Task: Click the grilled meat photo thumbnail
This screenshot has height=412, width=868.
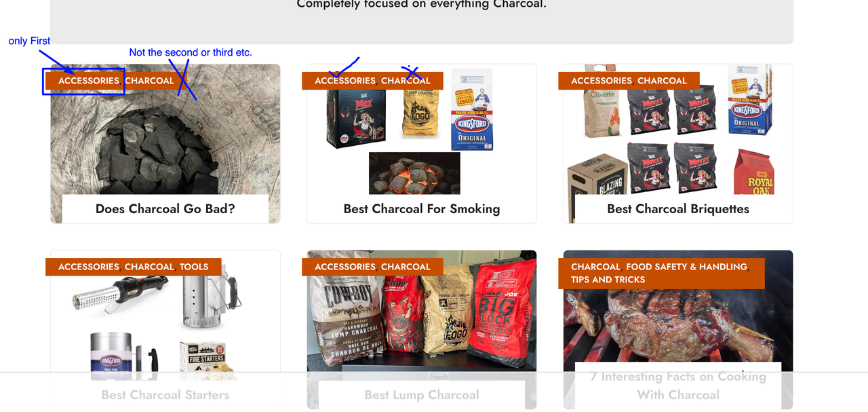Action: (x=678, y=312)
